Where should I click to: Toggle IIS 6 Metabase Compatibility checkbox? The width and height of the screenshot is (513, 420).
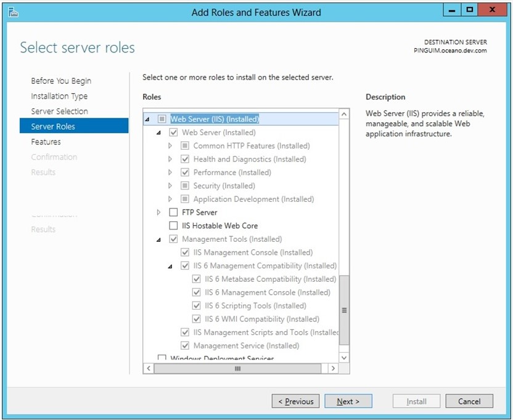pos(196,279)
